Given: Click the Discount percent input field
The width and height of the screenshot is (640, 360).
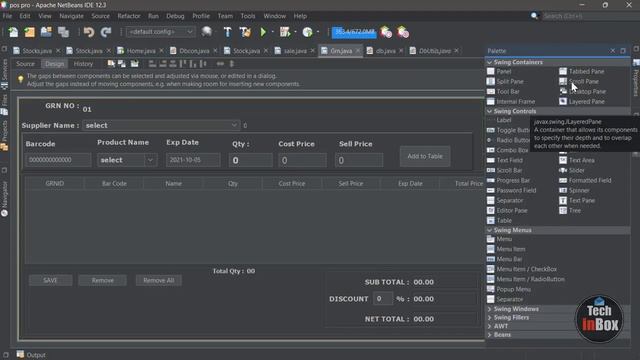Looking at the screenshot, I should [x=382, y=299].
